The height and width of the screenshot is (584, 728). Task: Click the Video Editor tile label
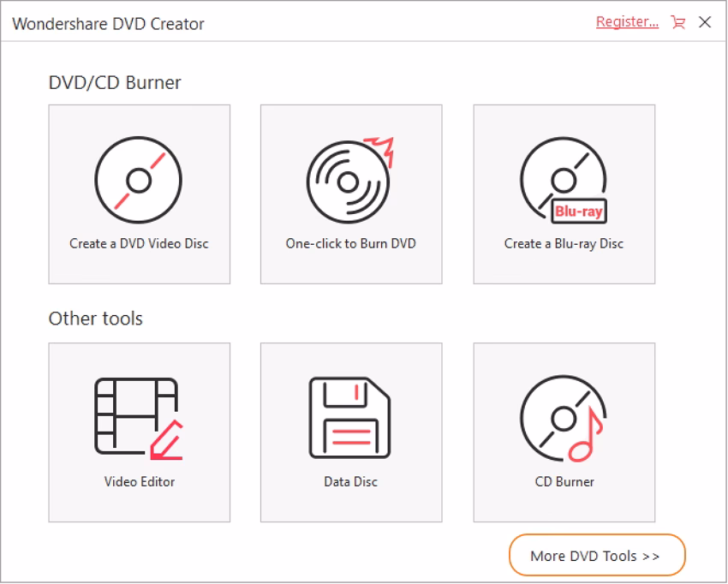(x=139, y=481)
